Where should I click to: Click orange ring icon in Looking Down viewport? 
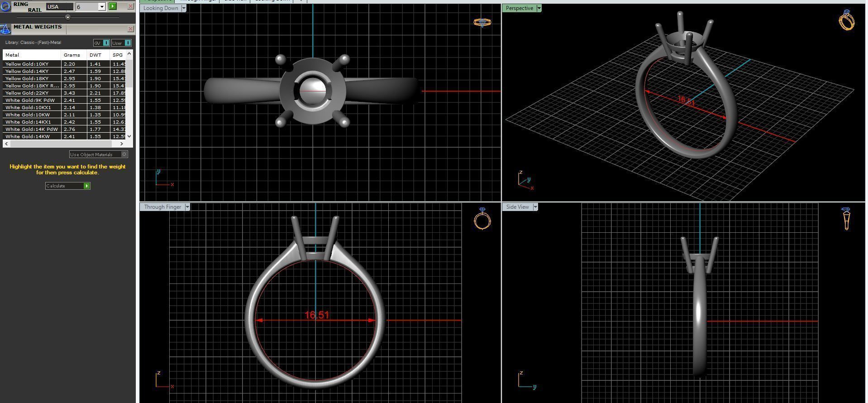pos(482,22)
